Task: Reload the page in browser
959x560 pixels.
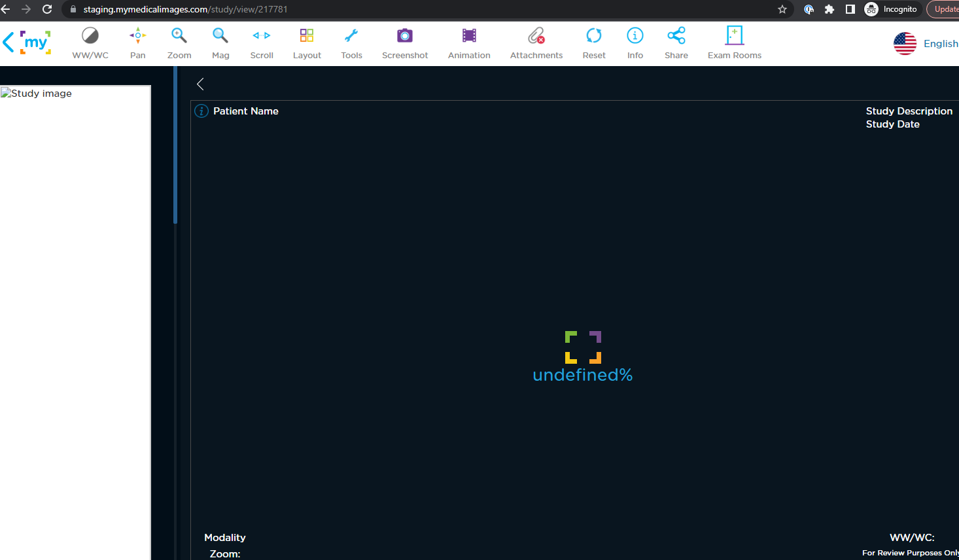Action: tap(47, 9)
